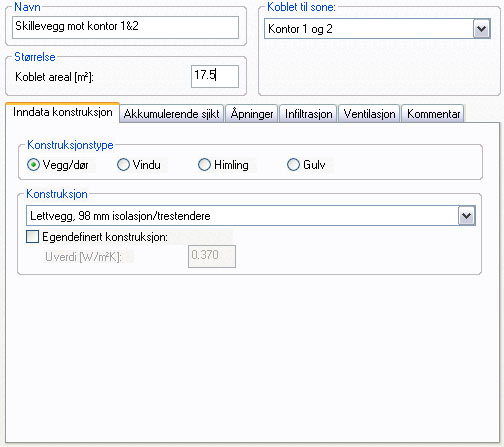Click the Egendefinert konstruksjon label
504x447 pixels.
pyautogui.click(x=105, y=237)
